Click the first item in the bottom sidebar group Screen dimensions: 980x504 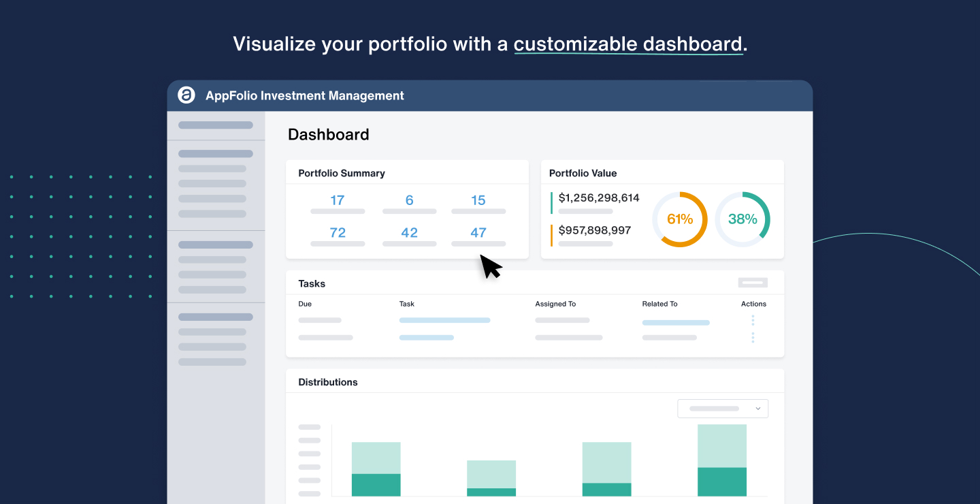pyautogui.click(x=215, y=316)
